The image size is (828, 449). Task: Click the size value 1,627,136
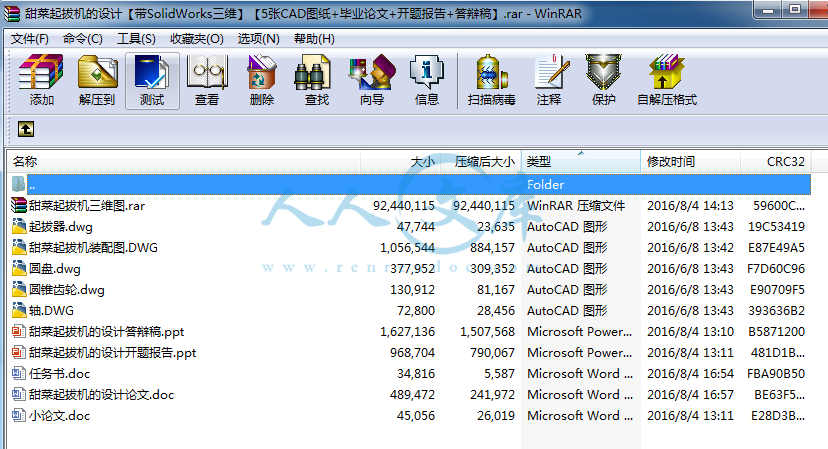point(408,332)
